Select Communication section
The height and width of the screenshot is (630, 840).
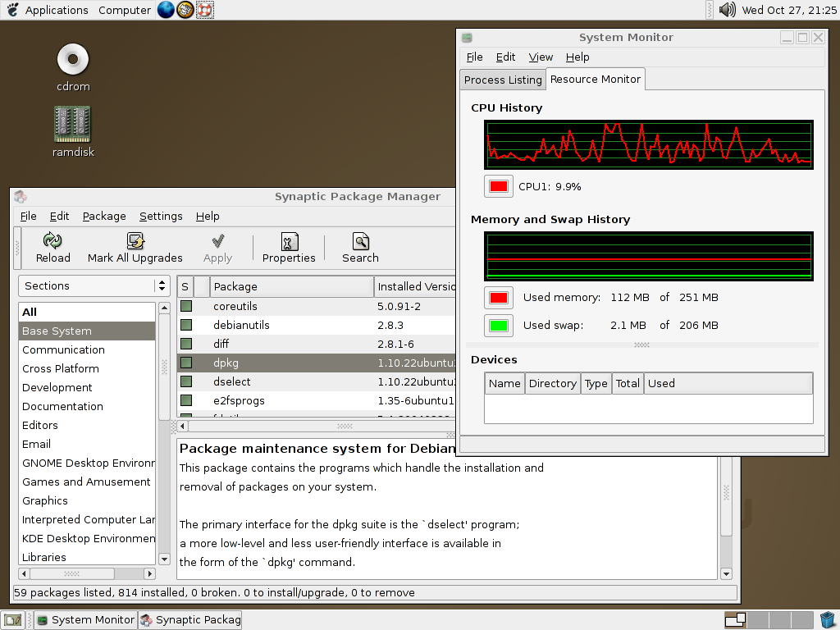(x=87, y=349)
